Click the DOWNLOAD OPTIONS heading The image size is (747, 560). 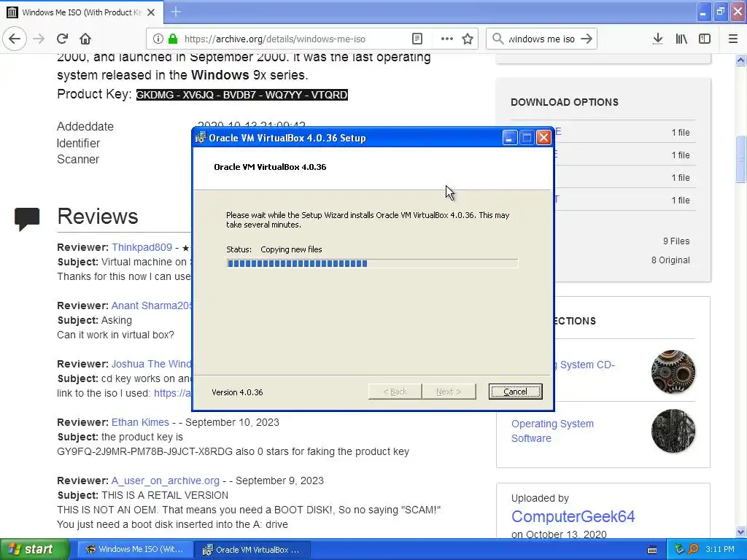pyautogui.click(x=565, y=102)
